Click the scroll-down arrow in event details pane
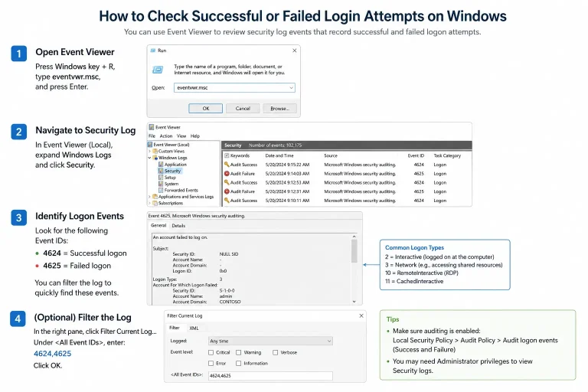Screen dimensions: 588x392 tap(354, 302)
